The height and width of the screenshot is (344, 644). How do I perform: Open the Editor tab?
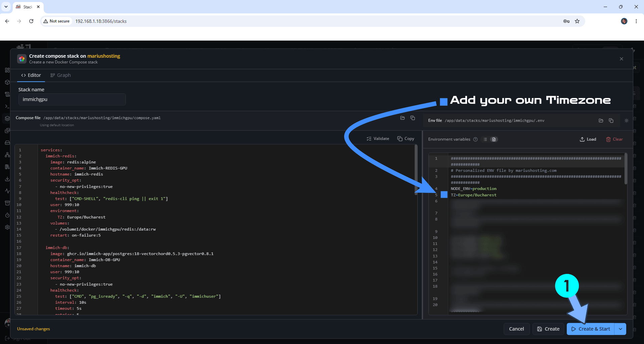pyautogui.click(x=31, y=75)
